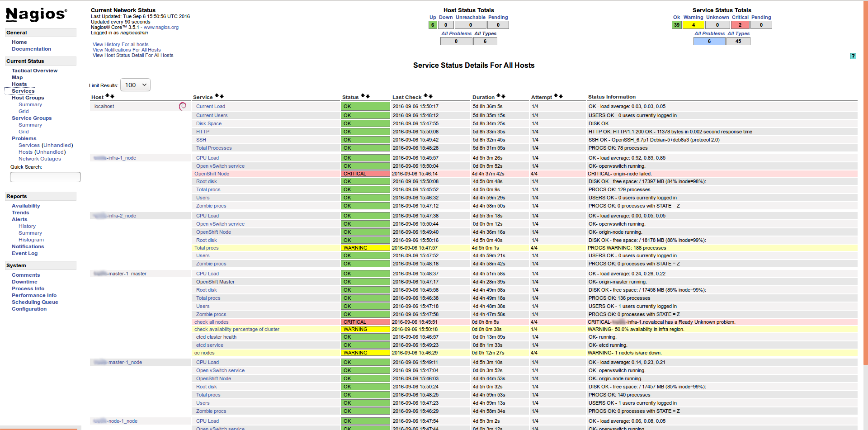Sort Duration column descending arrow
The width and height of the screenshot is (868, 430).
(x=503, y=96)
